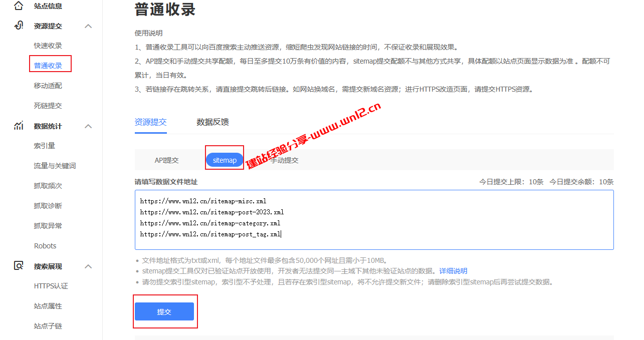644x340 pixels.
Task: Collapse the 搜索展现 sidebar section
Action: [x=88, y=266]
